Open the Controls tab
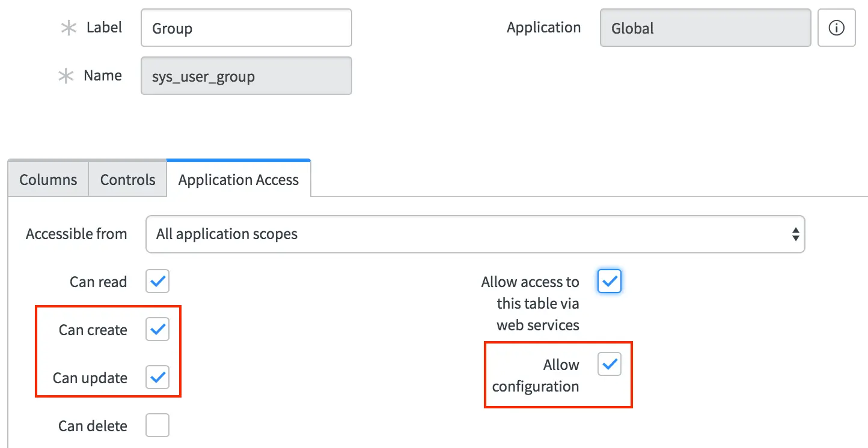Image resolution: width=868 pixels, height=448 pixels. [127, 180]
